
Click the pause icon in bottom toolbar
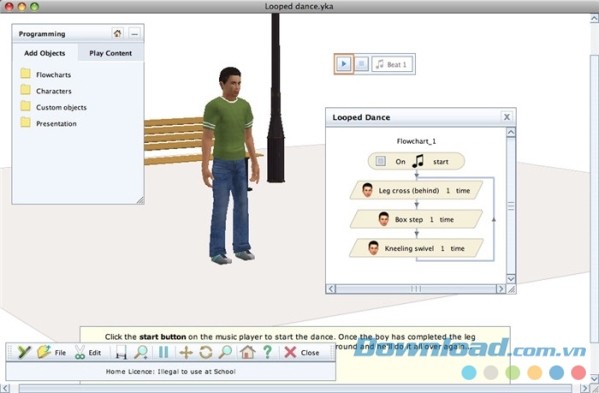tap(164, 352)
